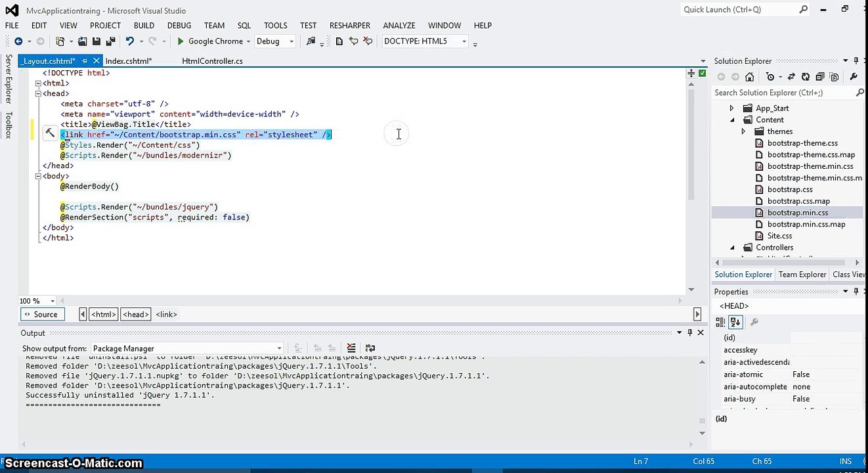Select bootstrap.css file in tree
868x473 pixels.
coord(790,189)
